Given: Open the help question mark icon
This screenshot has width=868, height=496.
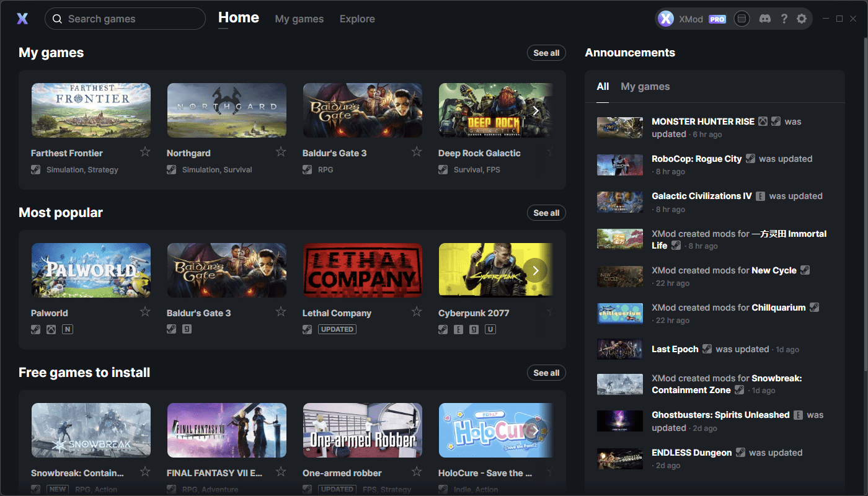Looking at the screenshot, I should [x=784, y=19].
